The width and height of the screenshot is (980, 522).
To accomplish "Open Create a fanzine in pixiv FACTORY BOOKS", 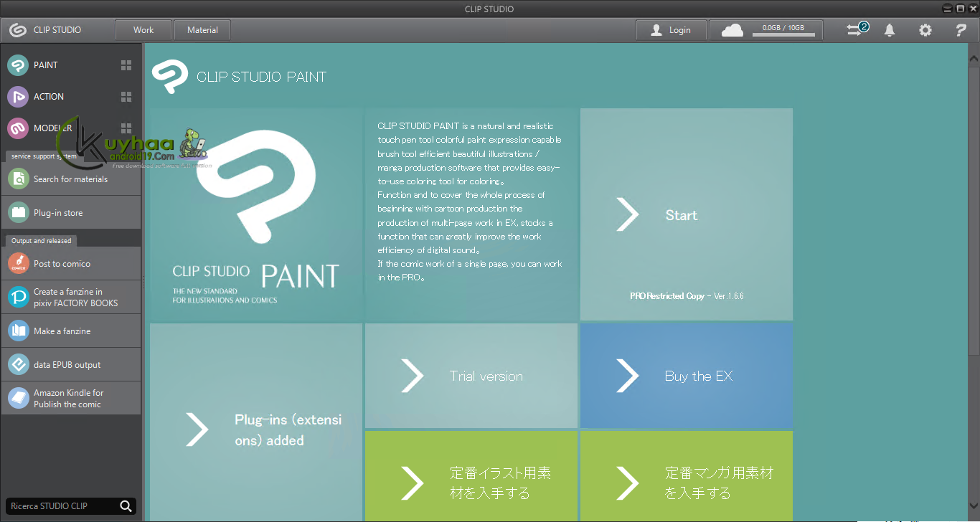I will (71, 298).
